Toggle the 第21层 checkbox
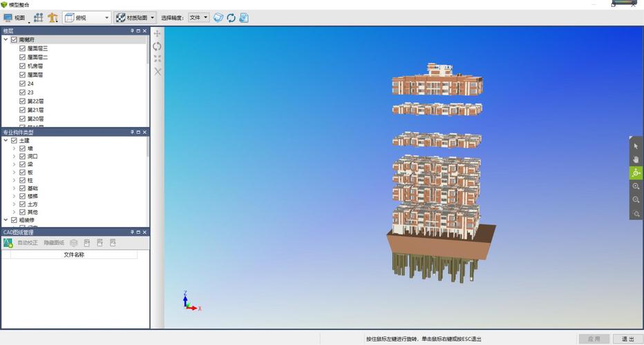 click(23, 110)
